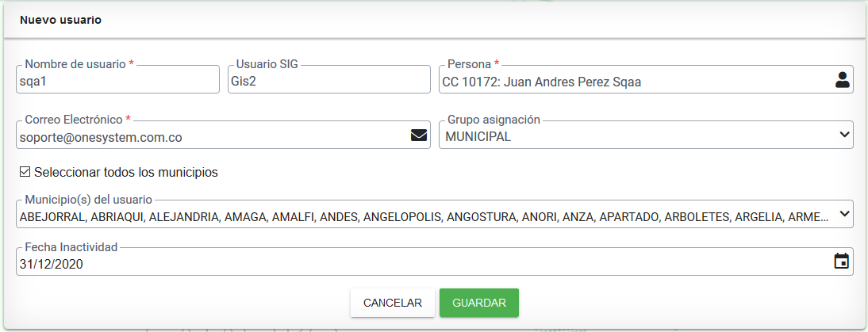This screenshot has width=868, height=332.
Task: Click the person icon in Persona field
Action: click(x=842, y=80)
